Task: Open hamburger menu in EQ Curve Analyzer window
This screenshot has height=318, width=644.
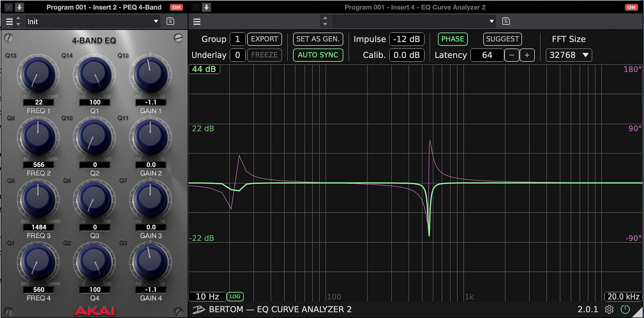Action: click(x=197, y=21)
